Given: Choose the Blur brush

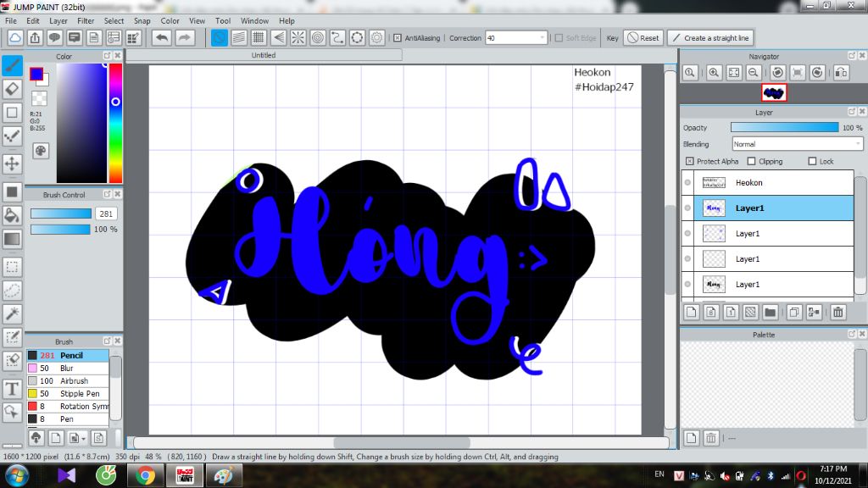Looking at the screenshot, I should [x=68, y=368].
